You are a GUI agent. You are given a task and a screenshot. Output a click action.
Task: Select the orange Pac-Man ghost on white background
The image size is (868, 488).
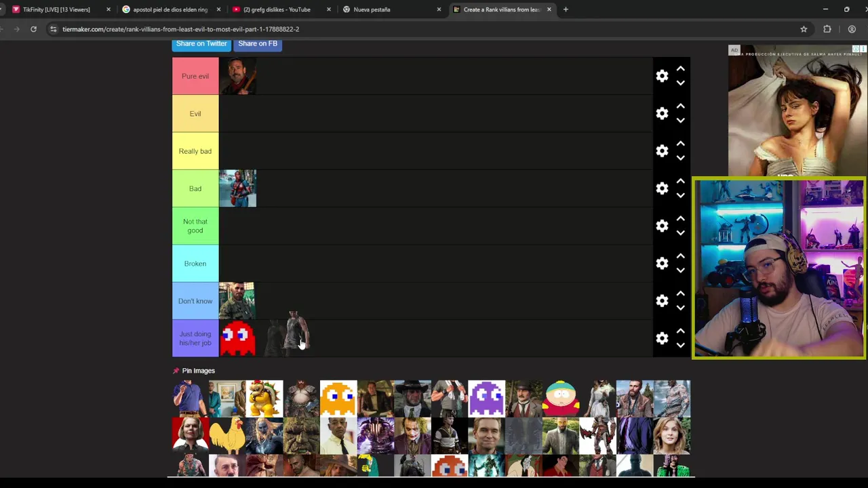click(x=338, y=399)
